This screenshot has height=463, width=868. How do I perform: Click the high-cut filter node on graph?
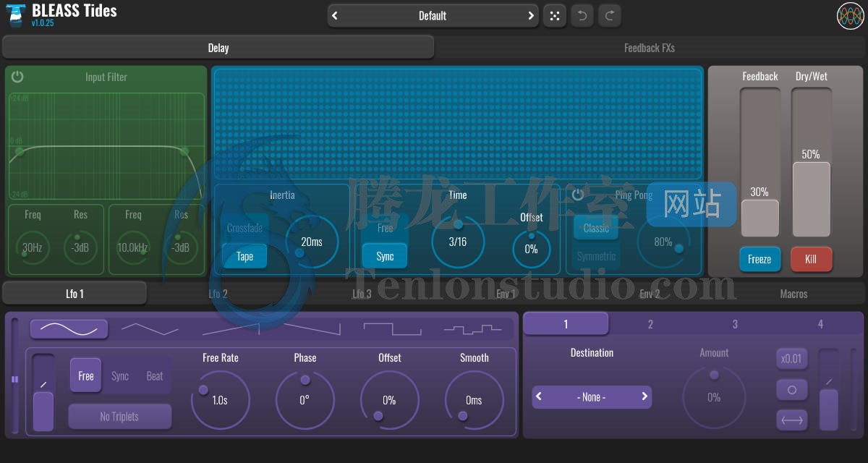[x=184, y=151]
